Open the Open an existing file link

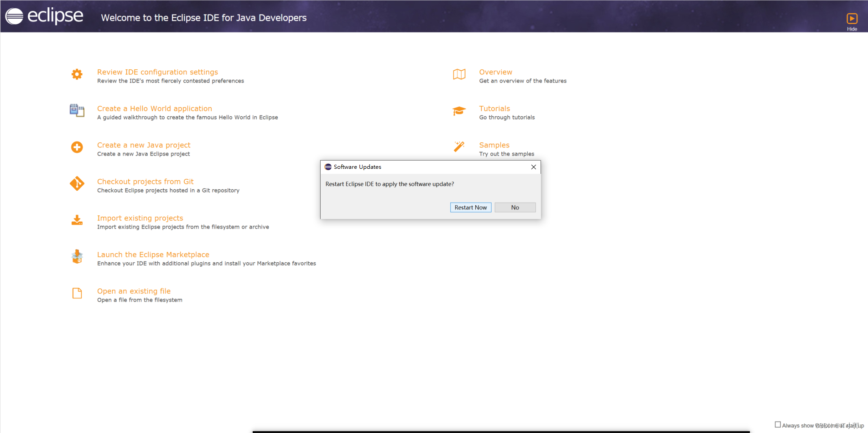pos(134,291)
